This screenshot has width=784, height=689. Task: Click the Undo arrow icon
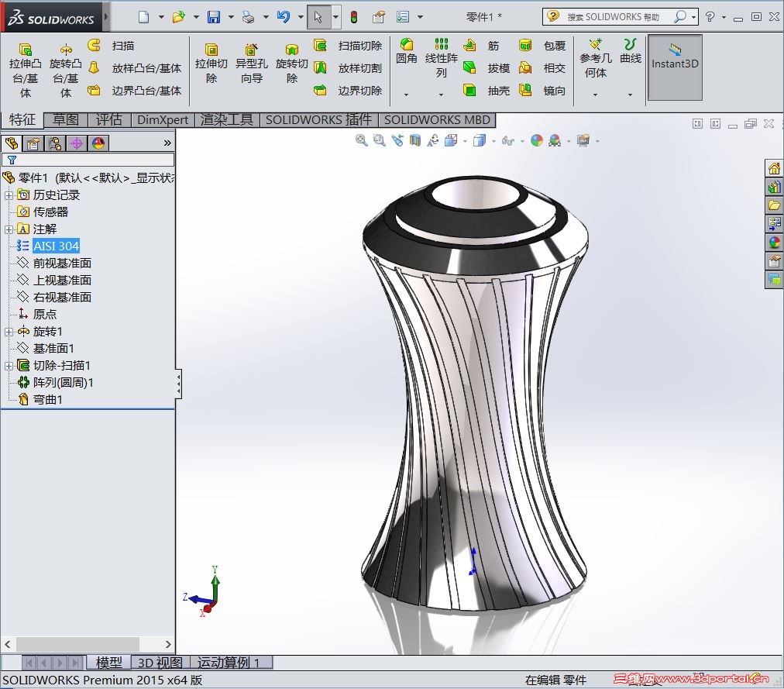coord(284,17)
